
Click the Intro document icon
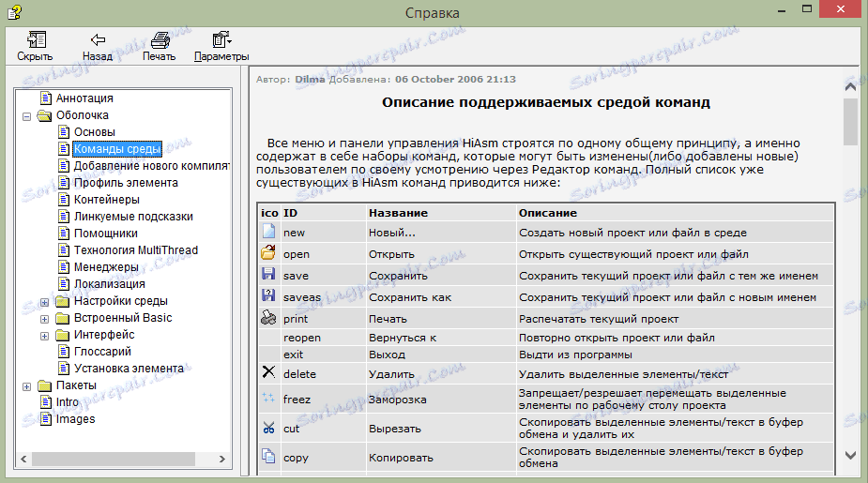click(x=47, y=402)
